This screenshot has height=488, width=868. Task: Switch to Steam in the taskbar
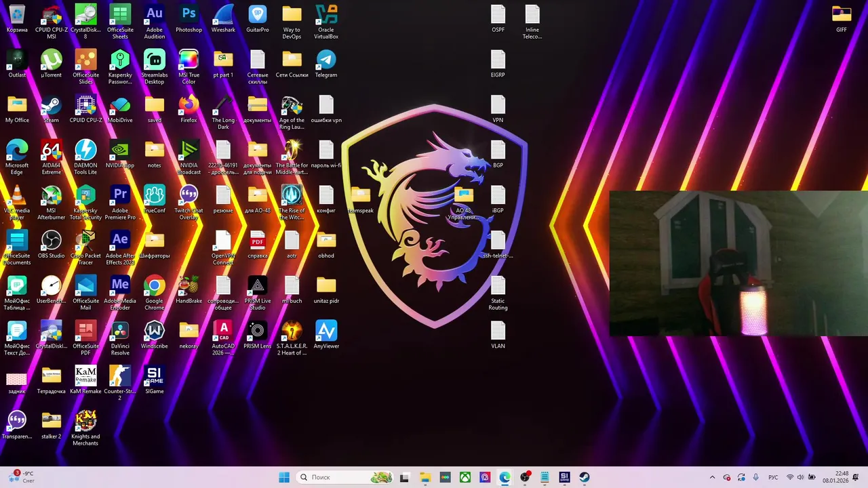click(584, 477)
